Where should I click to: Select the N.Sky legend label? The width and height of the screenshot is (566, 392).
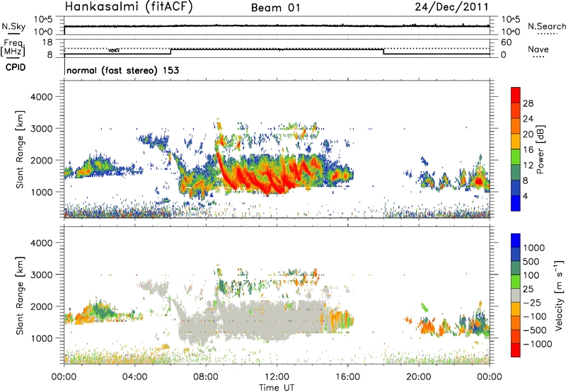click(13, 26)
